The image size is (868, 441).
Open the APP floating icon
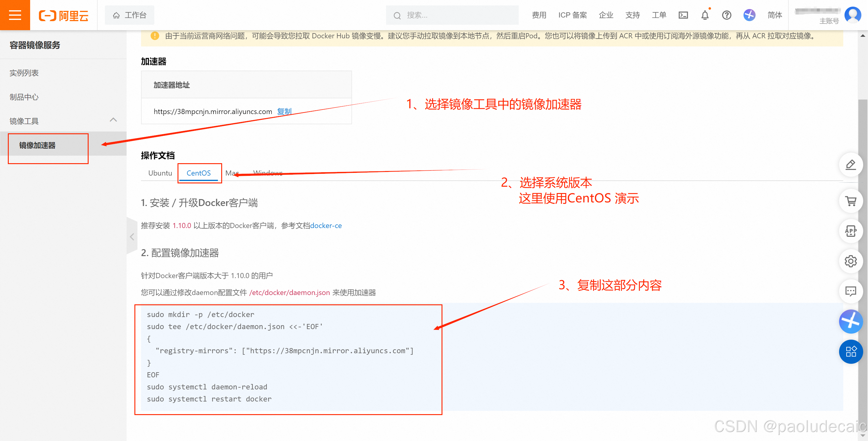851,231
